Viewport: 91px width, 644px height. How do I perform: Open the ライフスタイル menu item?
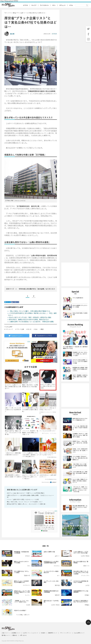(44, 5)
